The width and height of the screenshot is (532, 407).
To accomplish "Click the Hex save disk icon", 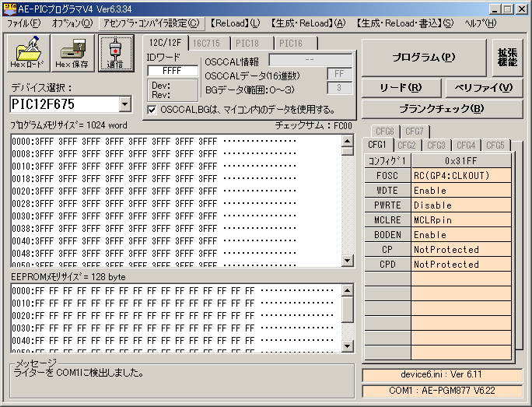I will [x=72, y=53].
